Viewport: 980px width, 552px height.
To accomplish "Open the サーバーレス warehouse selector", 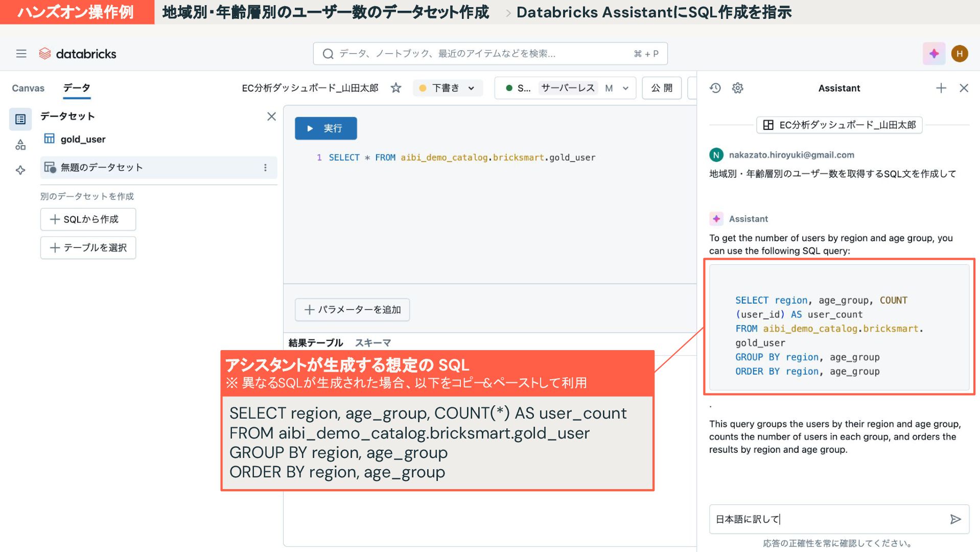I will tap(565, 88).
